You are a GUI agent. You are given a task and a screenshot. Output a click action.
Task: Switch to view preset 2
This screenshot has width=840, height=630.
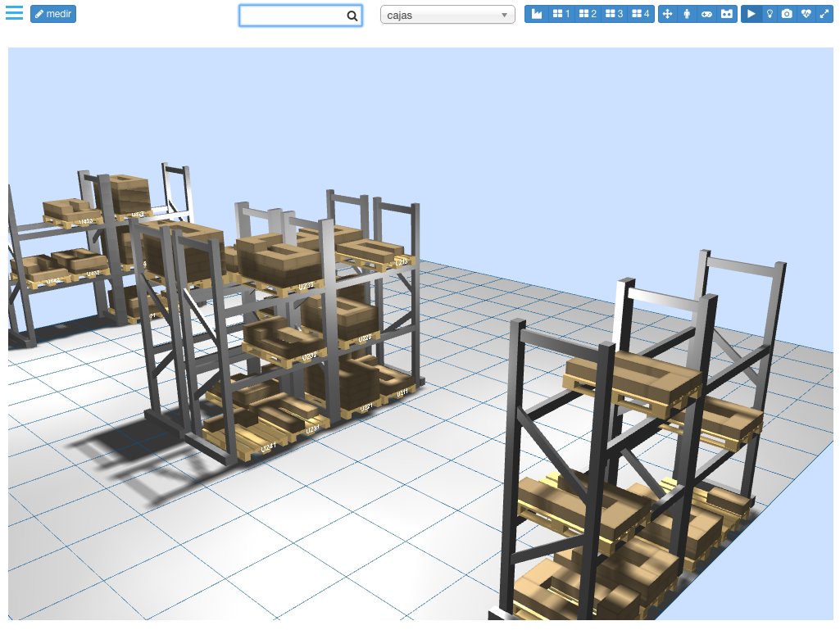coord(588,15)
